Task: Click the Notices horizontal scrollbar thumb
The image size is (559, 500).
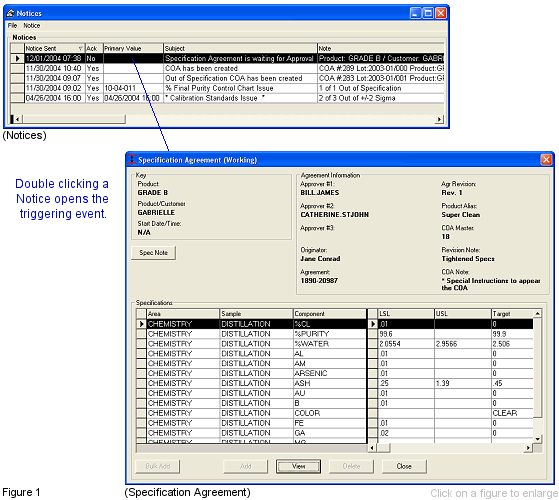Action: 74,119
